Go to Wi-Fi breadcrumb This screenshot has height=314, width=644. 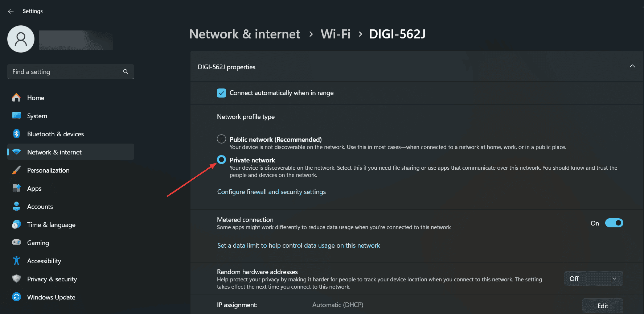click(x=336, y=34)
